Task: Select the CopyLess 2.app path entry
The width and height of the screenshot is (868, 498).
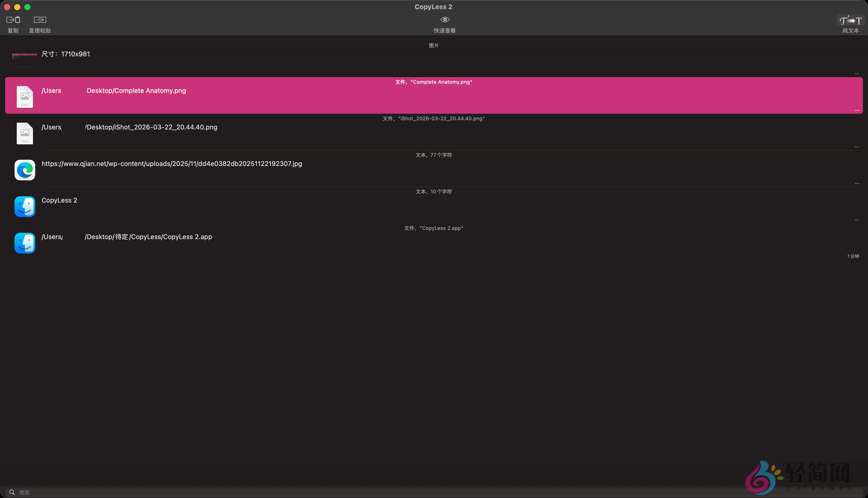Action: point(148,237)
